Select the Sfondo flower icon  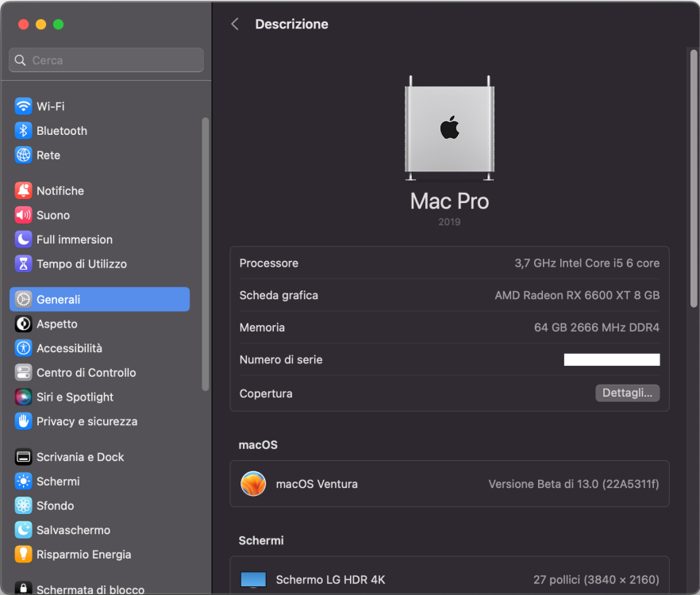coord(23,505)
